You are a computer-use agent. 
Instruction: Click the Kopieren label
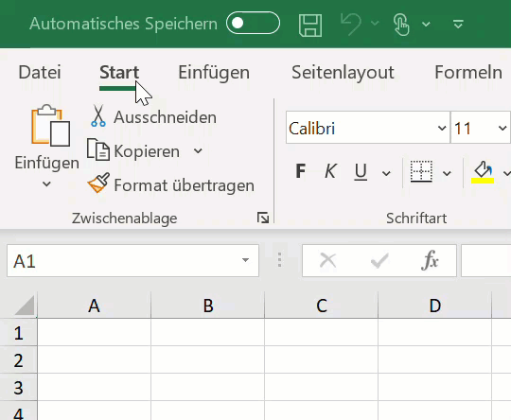click(147, 152)
